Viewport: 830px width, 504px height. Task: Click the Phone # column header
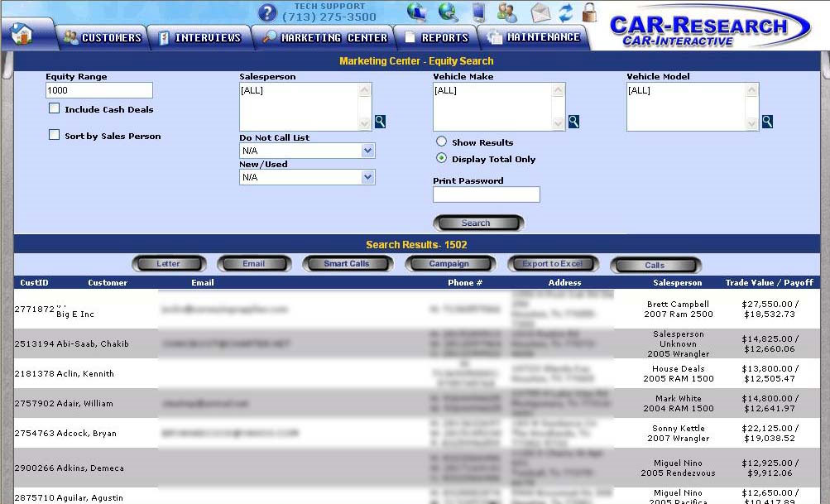point(465,283)
